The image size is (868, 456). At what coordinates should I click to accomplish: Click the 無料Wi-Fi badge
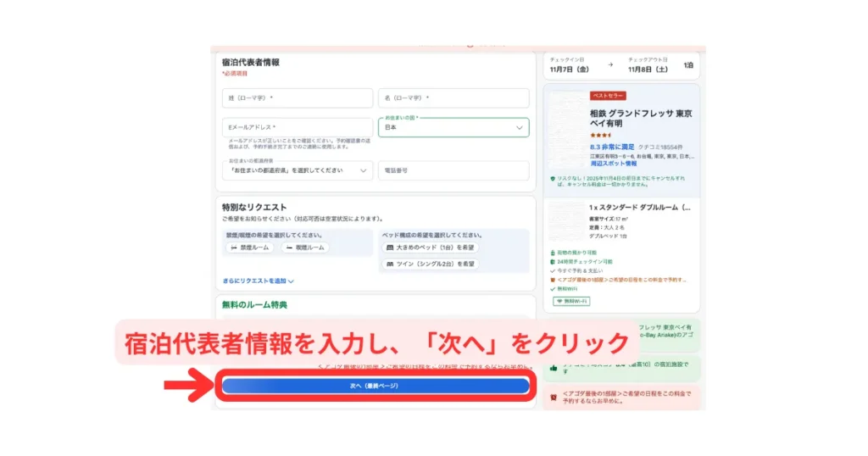(571, 301)
